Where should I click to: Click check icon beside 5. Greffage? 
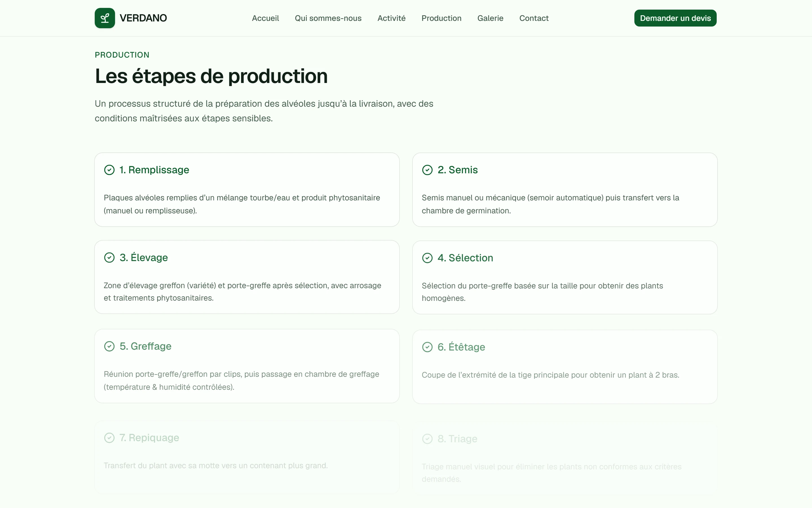click(x=109, y=346)
